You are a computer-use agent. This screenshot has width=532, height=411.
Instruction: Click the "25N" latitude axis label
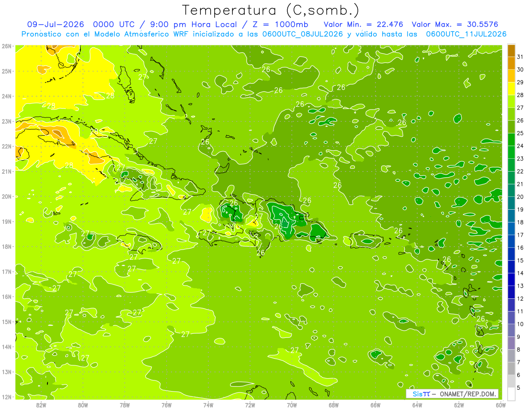(6, 71)
